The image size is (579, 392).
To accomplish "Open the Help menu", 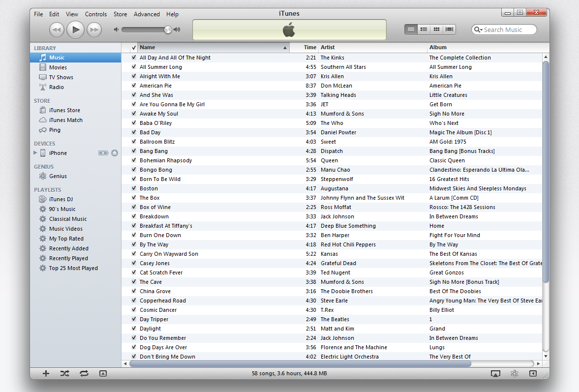I will click(173, 14).
